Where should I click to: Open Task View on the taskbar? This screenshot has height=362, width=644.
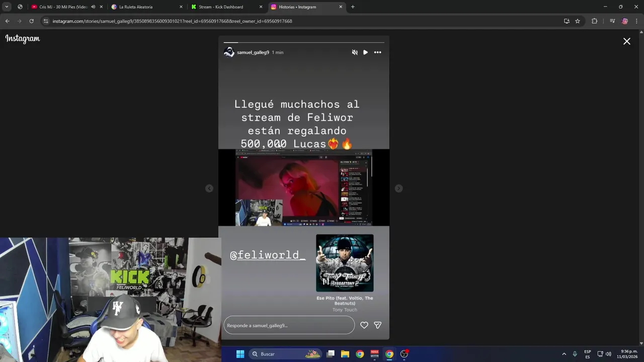(331, 354)
